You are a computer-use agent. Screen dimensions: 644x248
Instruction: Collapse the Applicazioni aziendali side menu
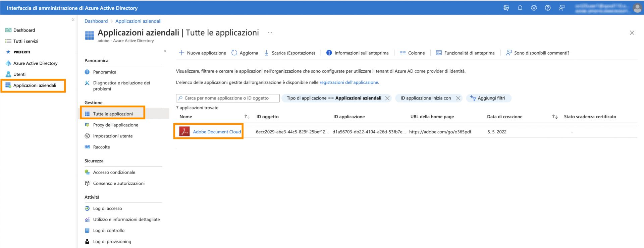tap(165, 51)
